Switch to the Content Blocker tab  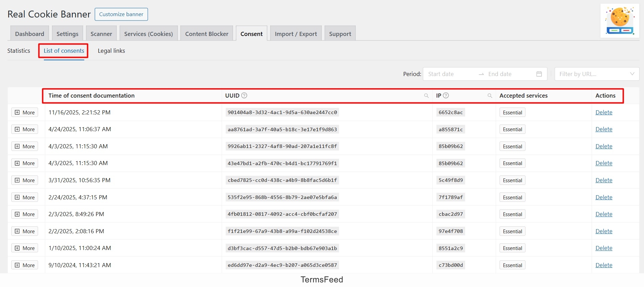pyautogui.click(x=207, y=34)
